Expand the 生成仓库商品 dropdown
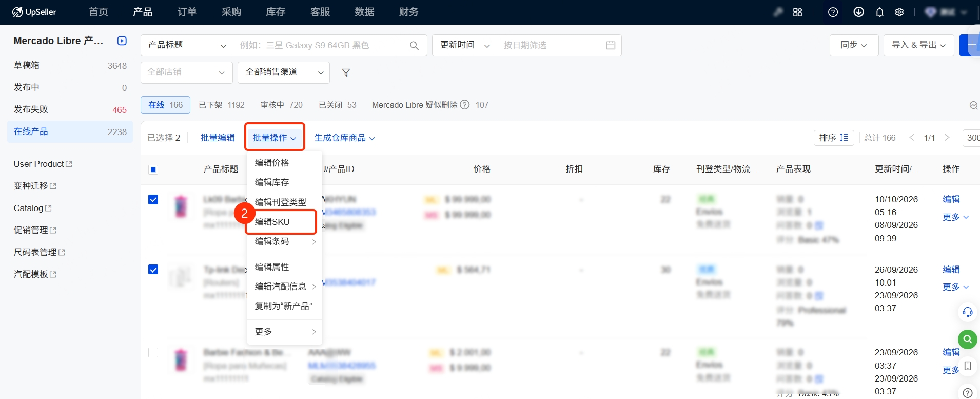The width and height of the screenshot is (980, 399). (x=344, y=138)
